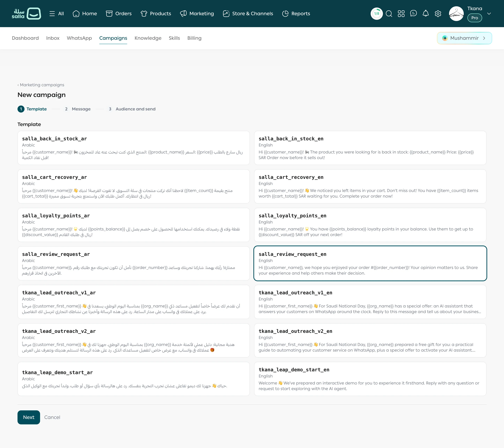The image size is (504, 448).
Task: Switch to the Dashboard tab
Action: (25, 38)
